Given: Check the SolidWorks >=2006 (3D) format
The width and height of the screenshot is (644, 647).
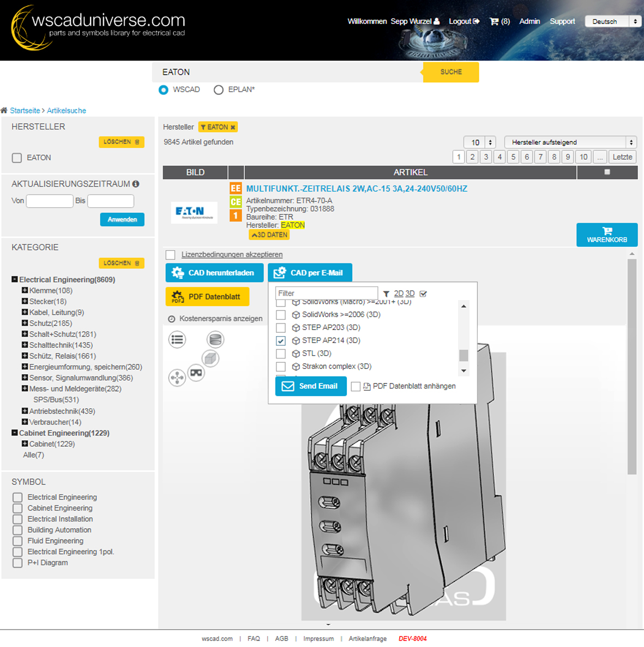Looking at the screenshot, I should tap(281, 315).
